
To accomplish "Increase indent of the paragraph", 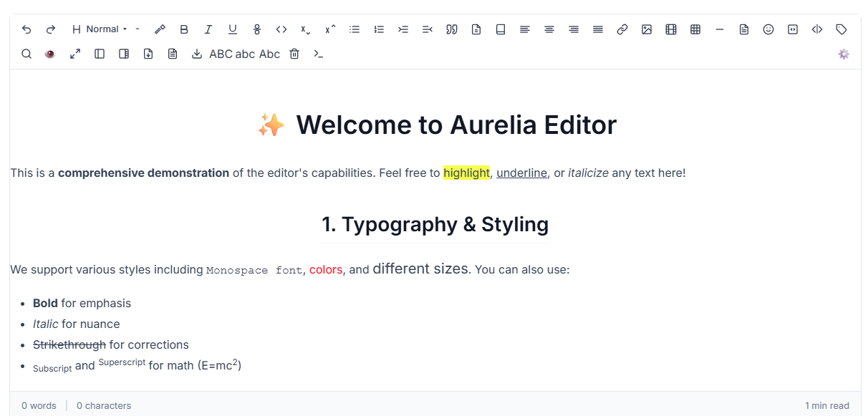I will pyautogui.click(x=403, y=29).
